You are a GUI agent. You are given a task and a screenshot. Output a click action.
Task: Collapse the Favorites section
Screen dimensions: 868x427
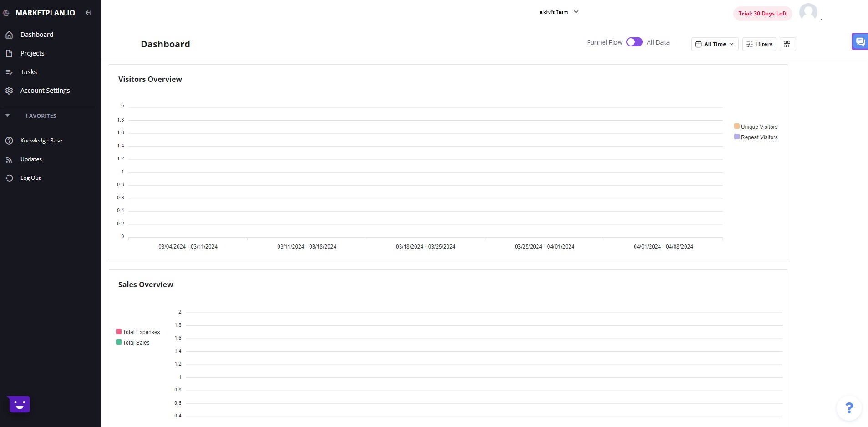(x=8, y=116)
